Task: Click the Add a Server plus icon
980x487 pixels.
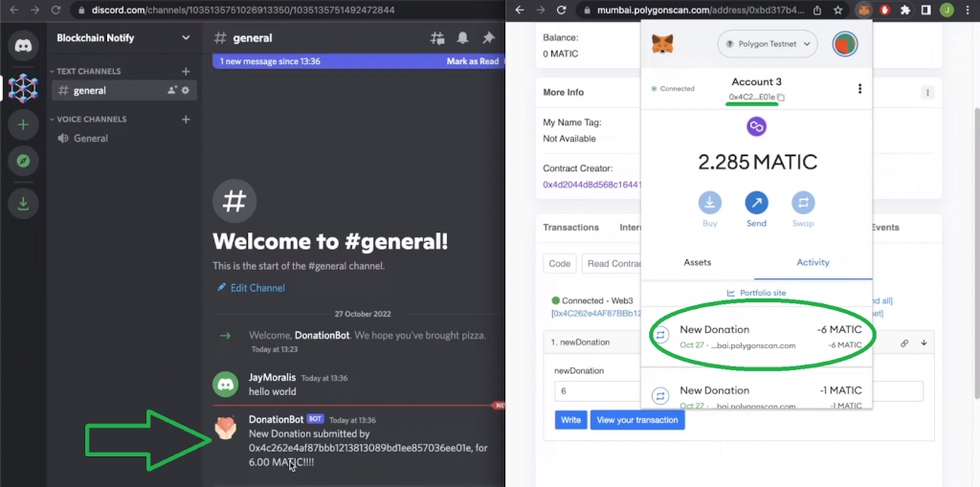Action: click(23, 124)
